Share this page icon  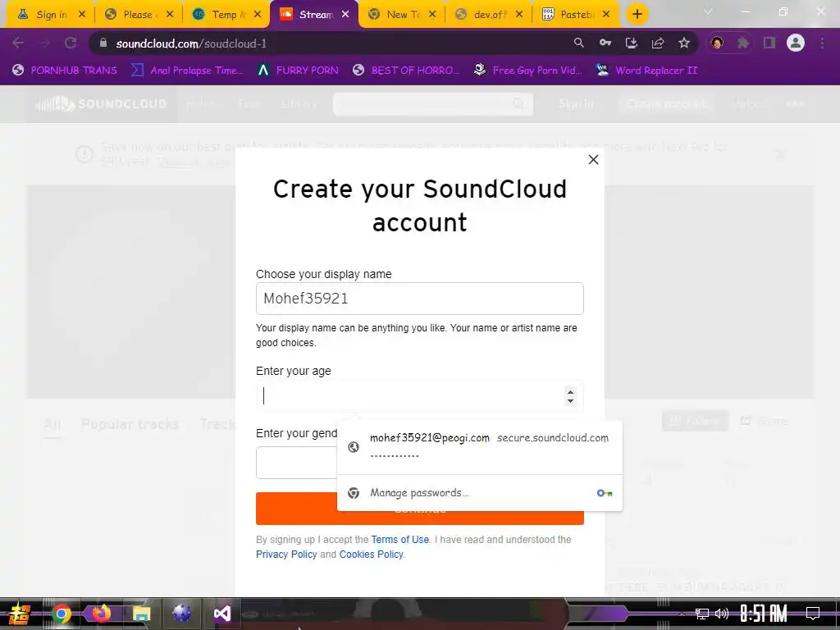point(658,43)
